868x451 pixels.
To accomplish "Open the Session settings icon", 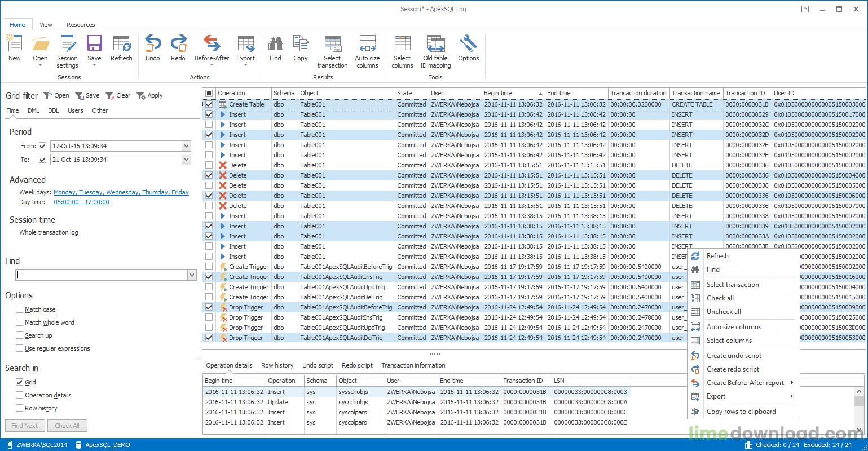I will click(x=67, y=51).
